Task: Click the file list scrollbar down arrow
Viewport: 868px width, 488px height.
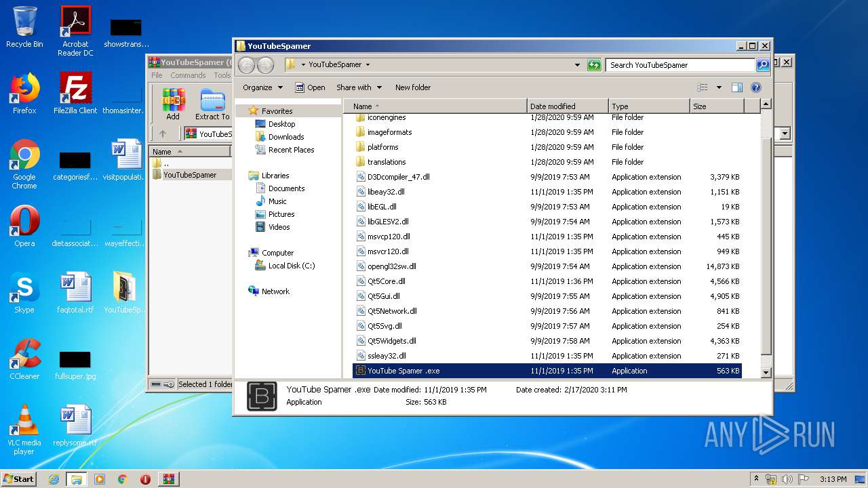Action: coord(766,372)
